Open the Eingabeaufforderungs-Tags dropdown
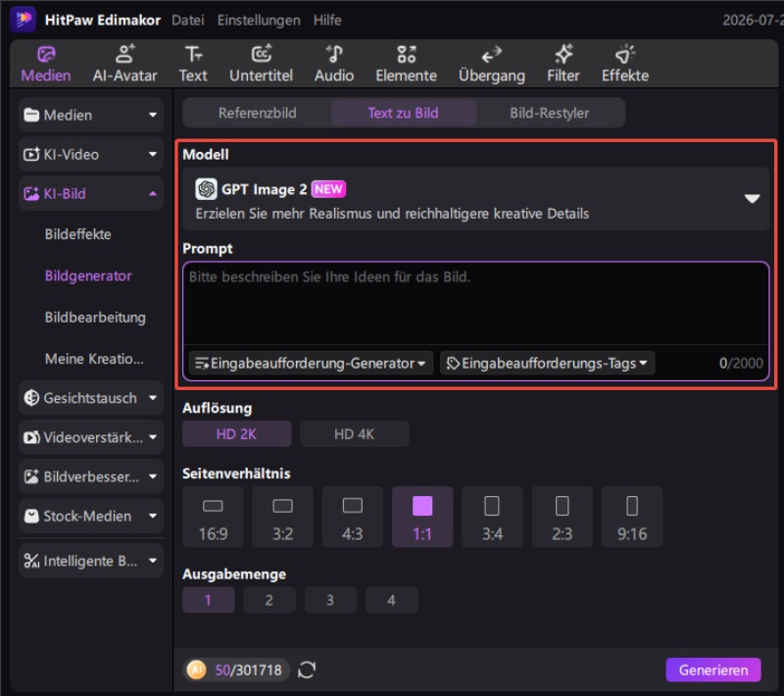The height and width of the screenshot is (696, 784). tap(548, 363)
